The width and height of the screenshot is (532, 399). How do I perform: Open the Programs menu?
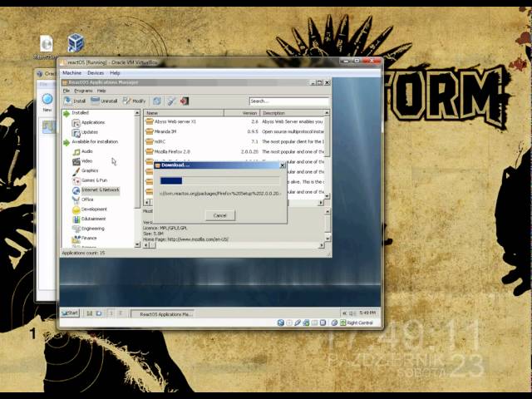tap(83, 91)
